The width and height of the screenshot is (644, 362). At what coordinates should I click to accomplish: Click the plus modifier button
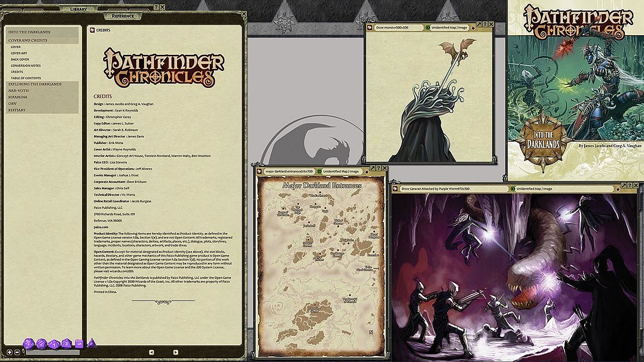click(x=10, y=352)
